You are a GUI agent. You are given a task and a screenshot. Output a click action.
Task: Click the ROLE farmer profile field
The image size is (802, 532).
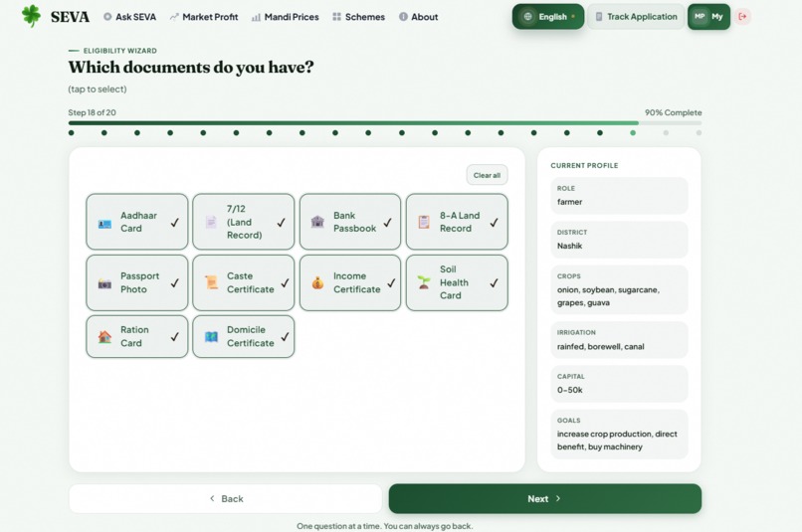(619, 196)
